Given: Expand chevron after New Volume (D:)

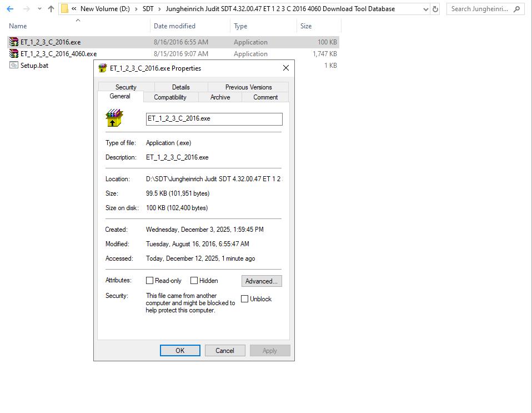Looking at the screenshot, I should click(x=136, y=9).
